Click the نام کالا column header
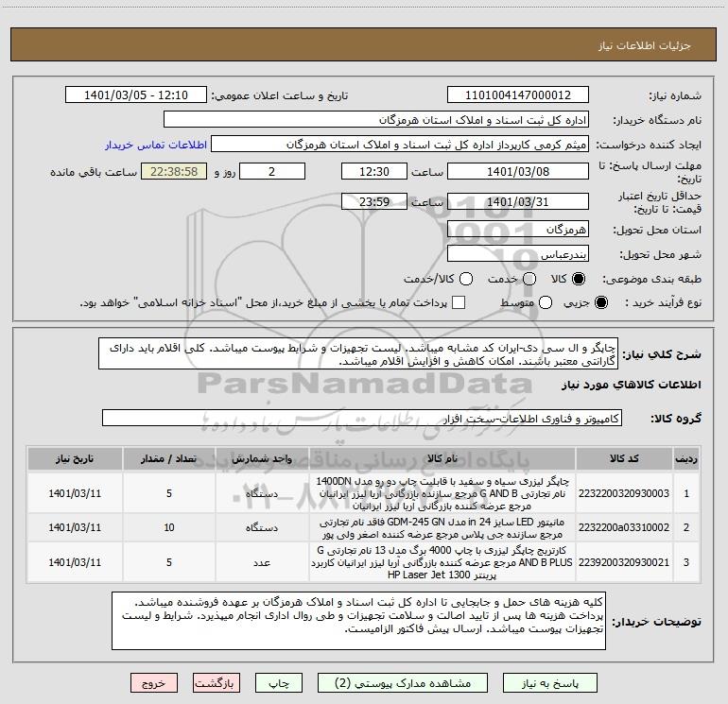Viewport: 728px width, 704px height. [x=442, y=458]
